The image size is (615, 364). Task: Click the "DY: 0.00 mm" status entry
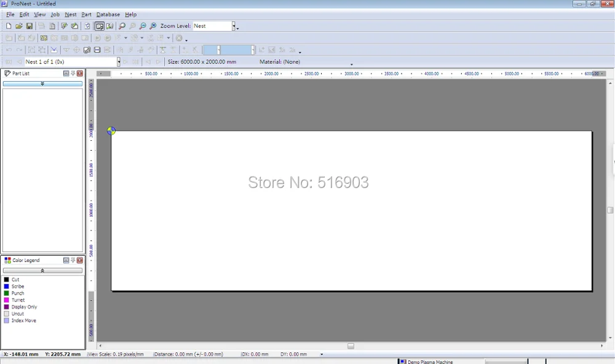pyautogui.click(x=294, y=354)
